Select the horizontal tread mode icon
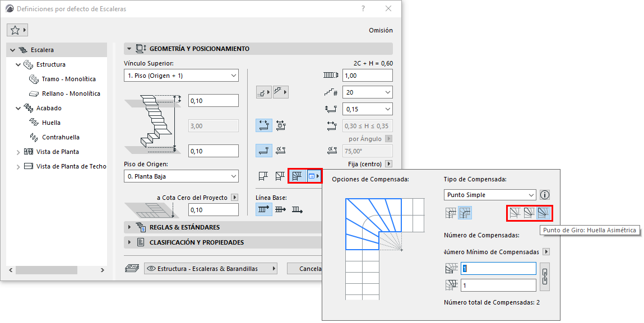This screenshot has height=323, width=644. [x=263, y=151]
